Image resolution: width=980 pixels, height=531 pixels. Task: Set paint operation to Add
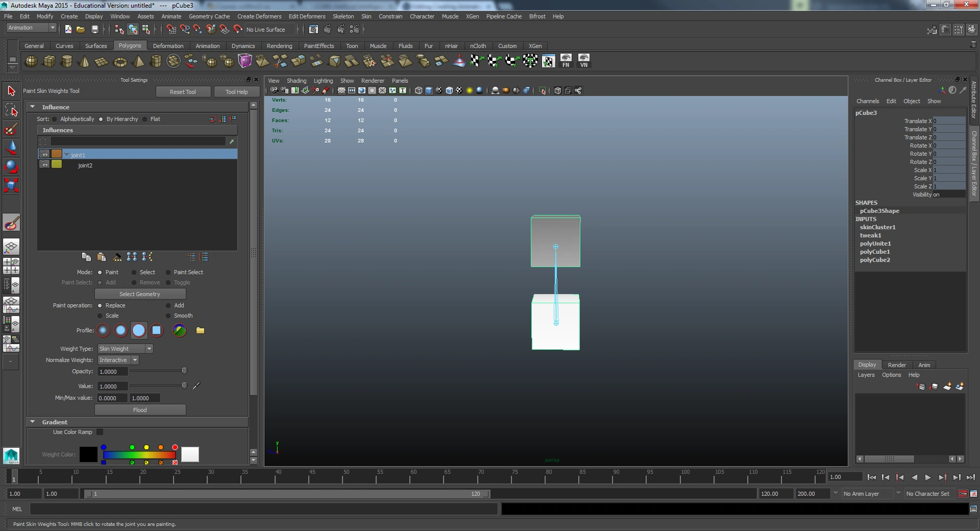pos(168,305)
